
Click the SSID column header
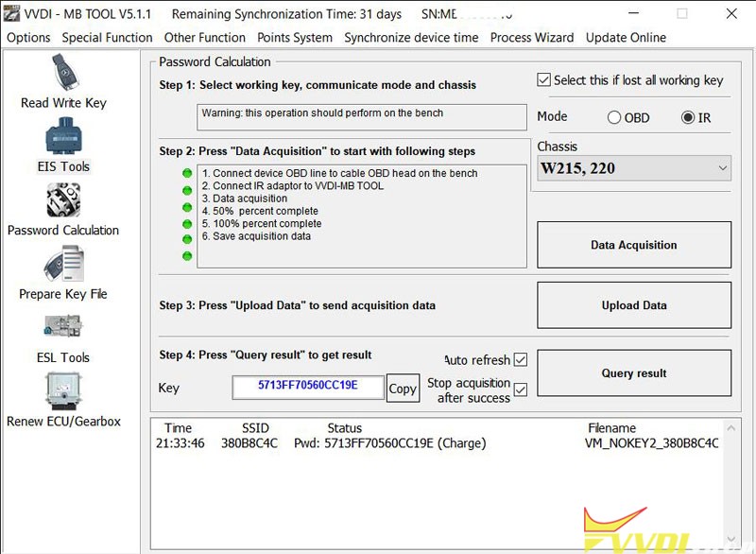click(x=255, y=428)
